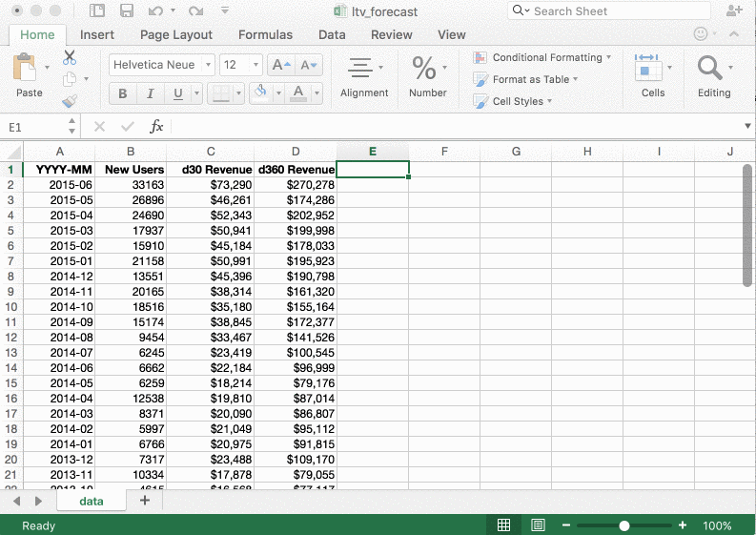Click the Save floppy disk icon

click(x=127, y=10)
